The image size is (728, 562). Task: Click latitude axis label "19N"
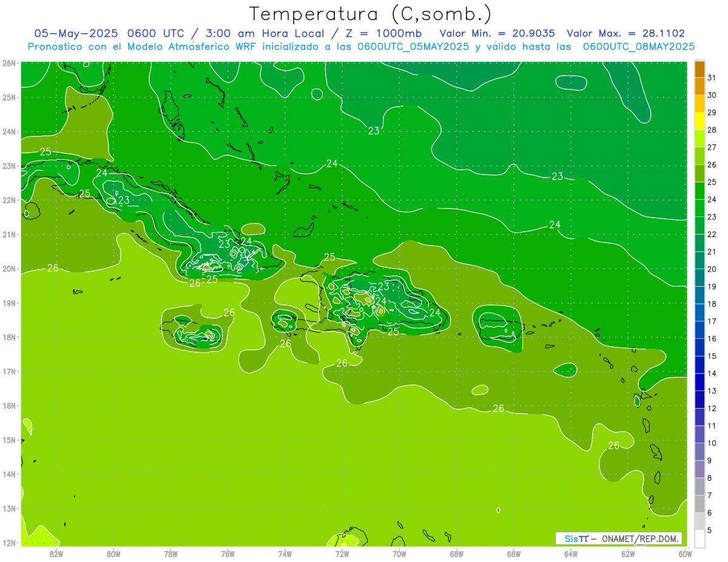click(x=9, y=303)
